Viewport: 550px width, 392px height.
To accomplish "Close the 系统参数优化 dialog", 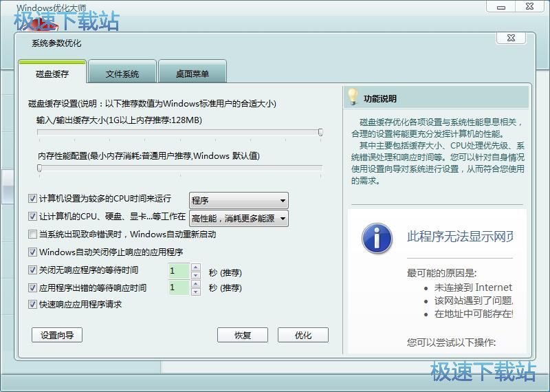I will [511, 38].
